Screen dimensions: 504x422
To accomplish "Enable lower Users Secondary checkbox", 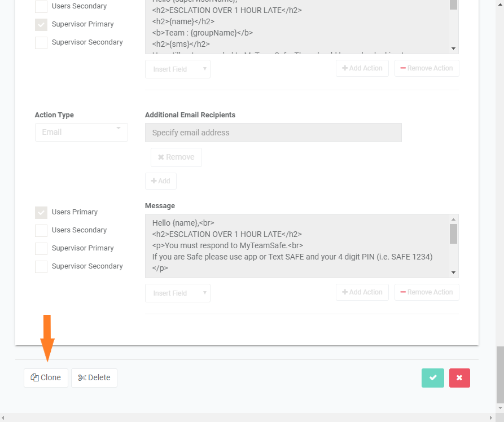I will [41, 230].
